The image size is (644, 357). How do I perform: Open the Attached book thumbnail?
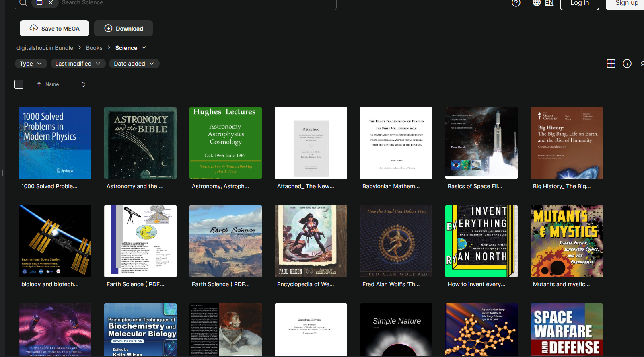(311, 143)
